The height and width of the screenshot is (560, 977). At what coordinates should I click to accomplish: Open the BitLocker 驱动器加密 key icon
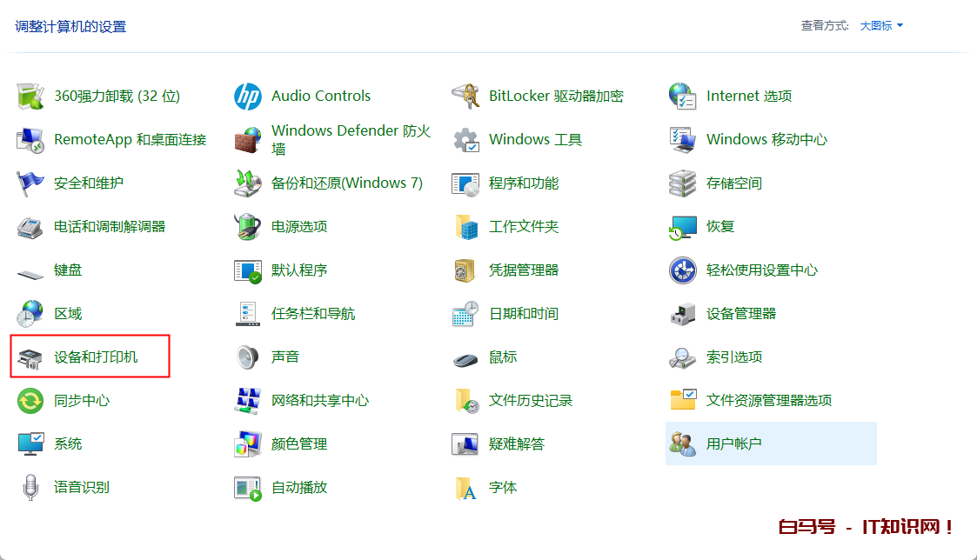[465, 97]
